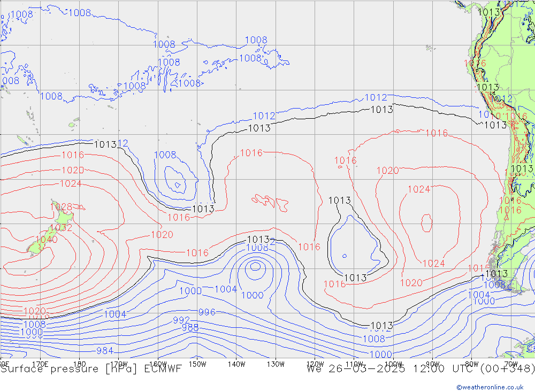Click the 140W longitude axis label
The width and height of the screenshot is (535, 392).
pos(237,364)
